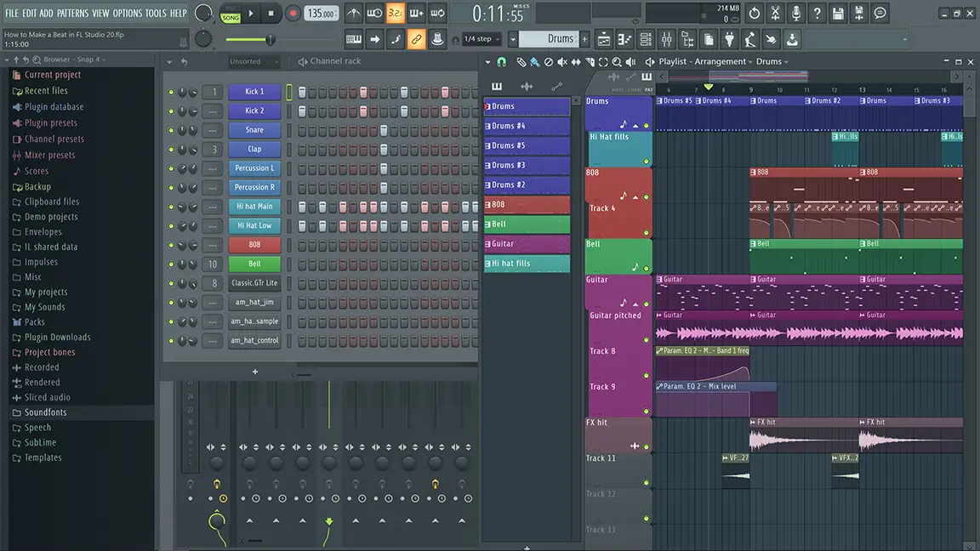
Task: Click the cut tool scissors icon in the toolbar
Action: pyautogui.click(x=775, y=13)
